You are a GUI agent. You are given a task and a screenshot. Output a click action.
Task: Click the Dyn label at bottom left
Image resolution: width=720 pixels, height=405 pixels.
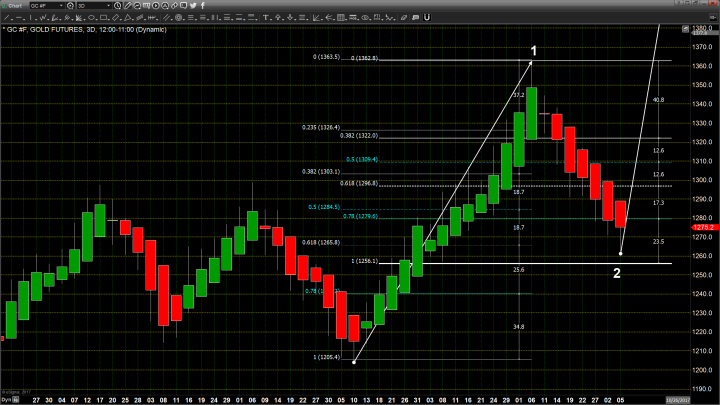[6, 400]
